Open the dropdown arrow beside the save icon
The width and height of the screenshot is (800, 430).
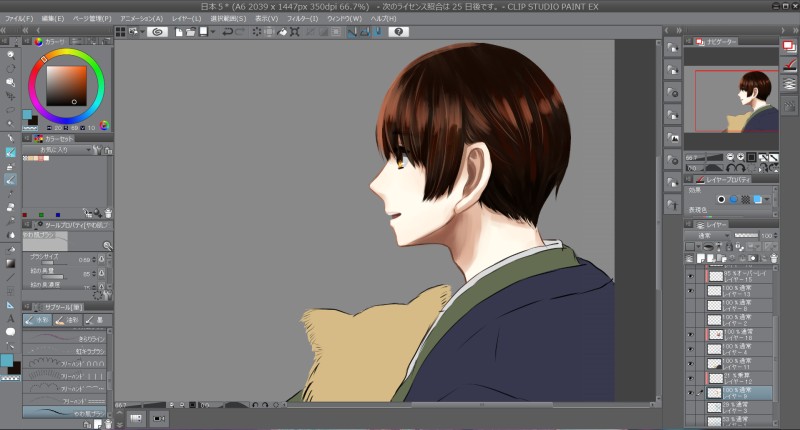(213, 32)
